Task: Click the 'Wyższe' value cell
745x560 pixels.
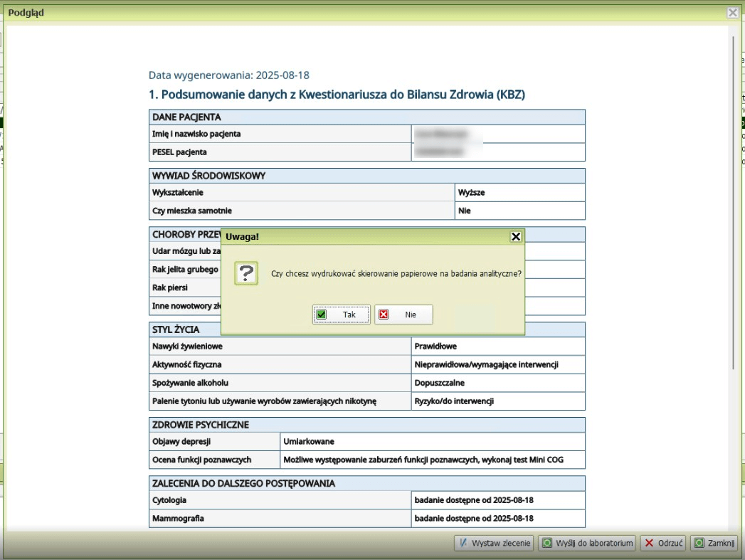Action: coord(519,192)
